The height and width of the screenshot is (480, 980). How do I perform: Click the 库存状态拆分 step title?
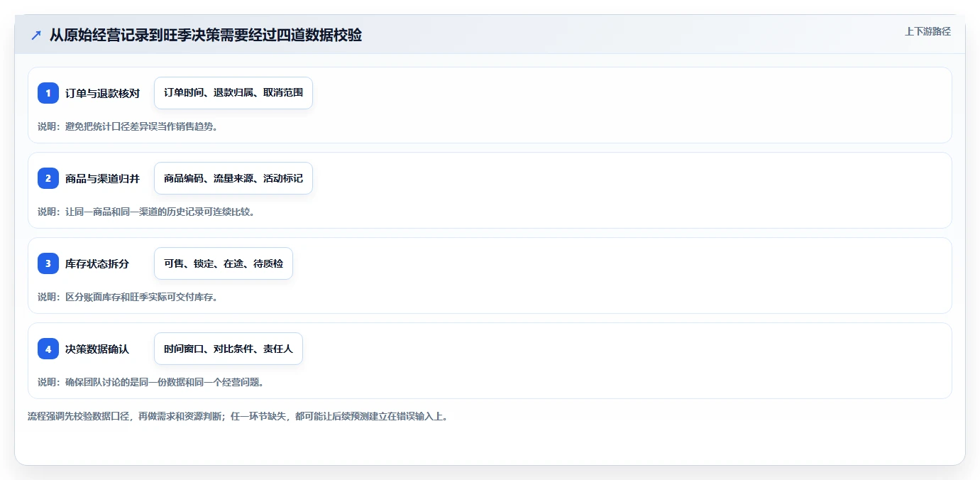coord(97,263)
